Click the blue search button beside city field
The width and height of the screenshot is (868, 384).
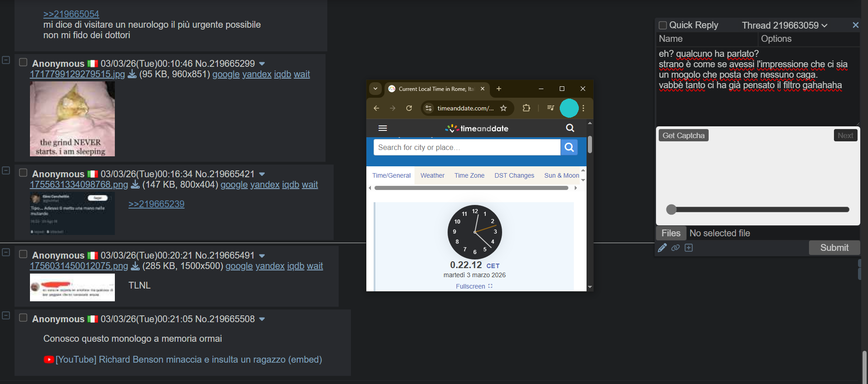tap(569, 147)
